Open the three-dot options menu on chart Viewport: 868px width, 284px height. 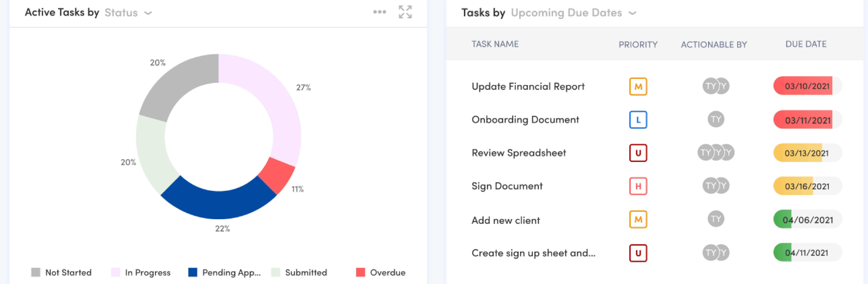pos(379,12)
